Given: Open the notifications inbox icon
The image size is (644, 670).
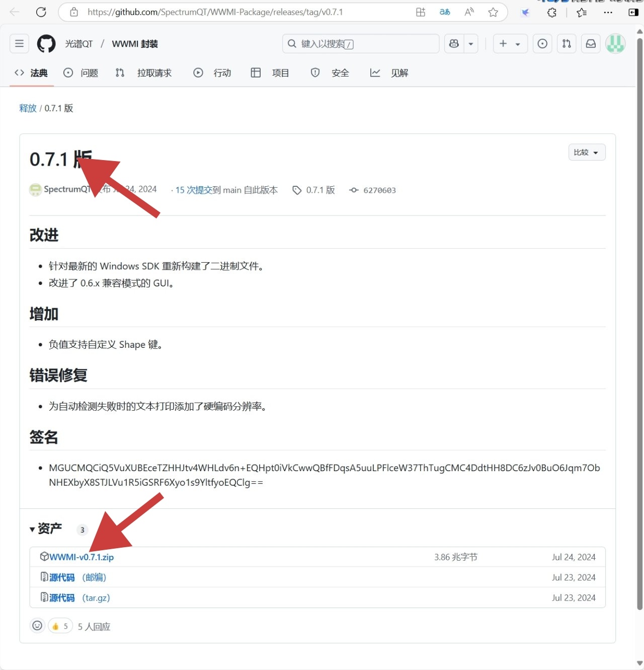Looking at the screenshot, I should 591,44.
